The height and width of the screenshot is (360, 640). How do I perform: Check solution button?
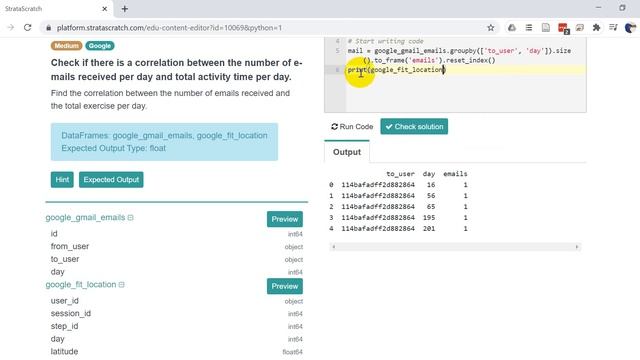(x=414, y=127)
